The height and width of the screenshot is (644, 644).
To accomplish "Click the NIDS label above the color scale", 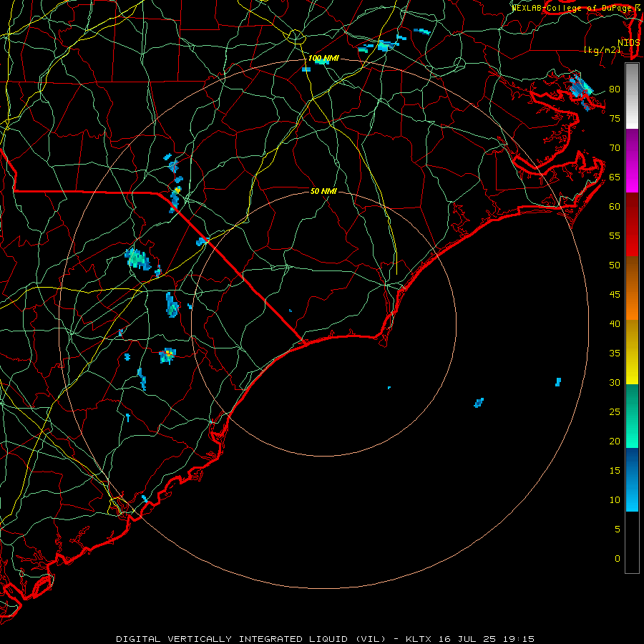I will 629,43.
